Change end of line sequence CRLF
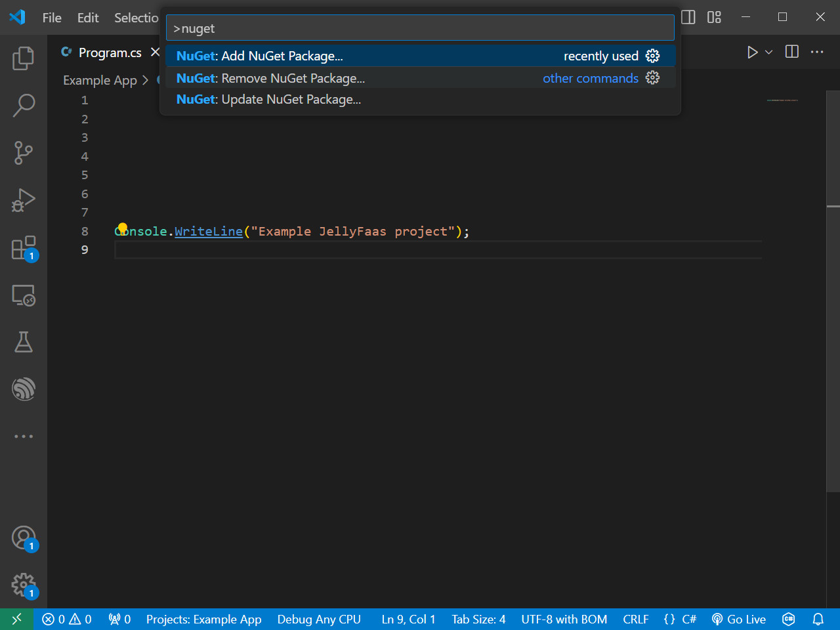Screen dimensions: 840x630 [636, 619]
